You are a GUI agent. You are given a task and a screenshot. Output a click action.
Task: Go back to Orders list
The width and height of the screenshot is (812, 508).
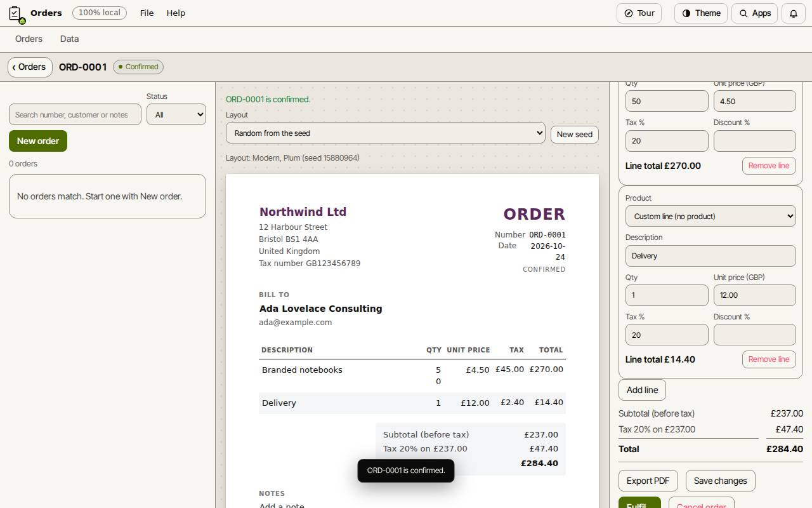tap(30, 67)
